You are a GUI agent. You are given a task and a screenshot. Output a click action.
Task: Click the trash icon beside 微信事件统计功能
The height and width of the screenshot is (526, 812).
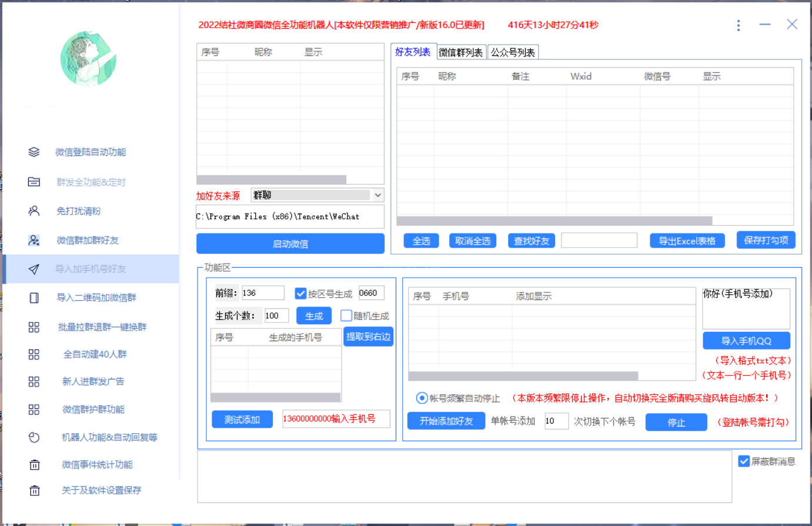point(34,465)
